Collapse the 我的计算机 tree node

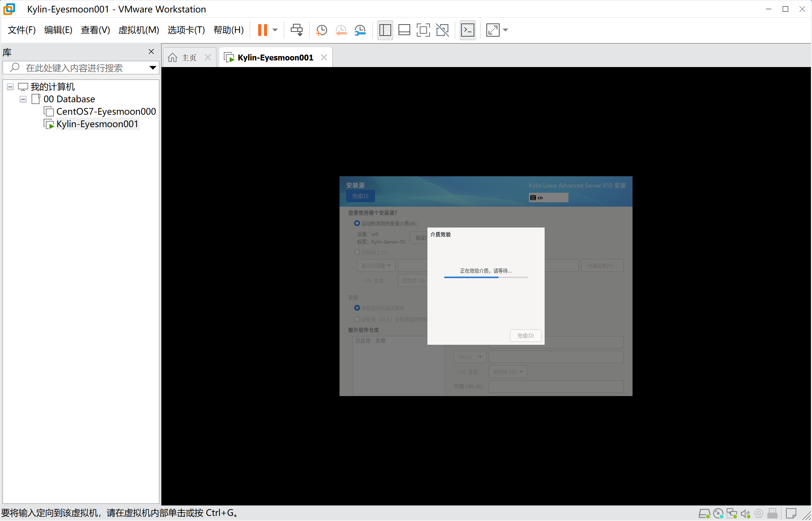tap(10, 87)
